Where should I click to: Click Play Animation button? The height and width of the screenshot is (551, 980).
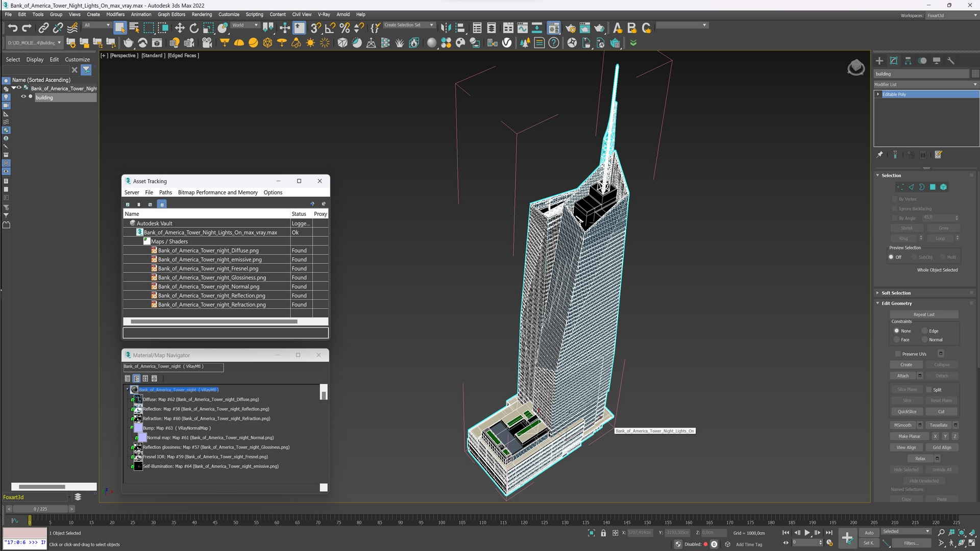pyautogui.click(x=807, y=533)
